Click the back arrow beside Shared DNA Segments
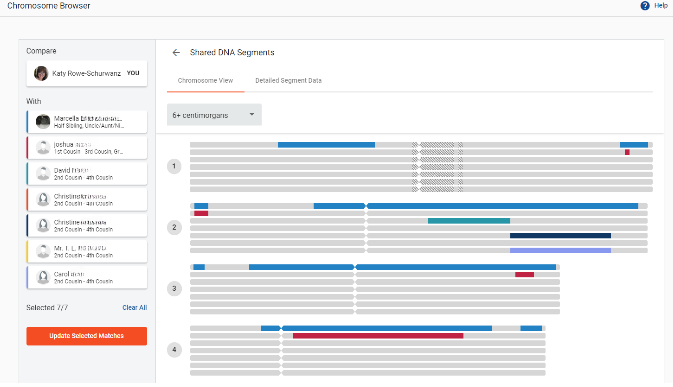 (176, 52)
